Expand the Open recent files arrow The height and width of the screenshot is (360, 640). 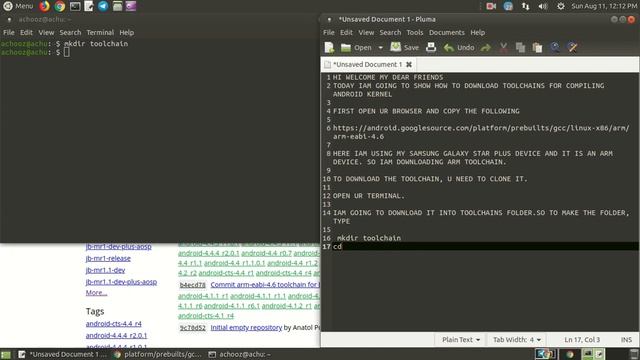pos(380,47)
